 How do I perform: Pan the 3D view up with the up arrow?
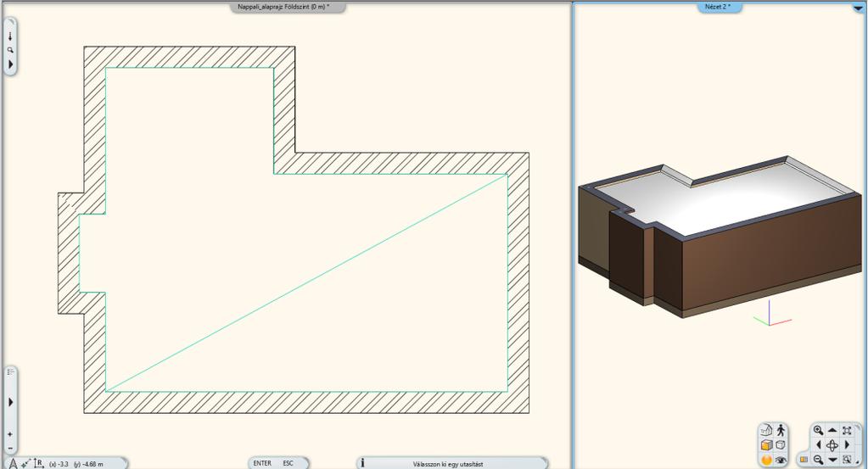pyautogui.click(x=832, y=430)
